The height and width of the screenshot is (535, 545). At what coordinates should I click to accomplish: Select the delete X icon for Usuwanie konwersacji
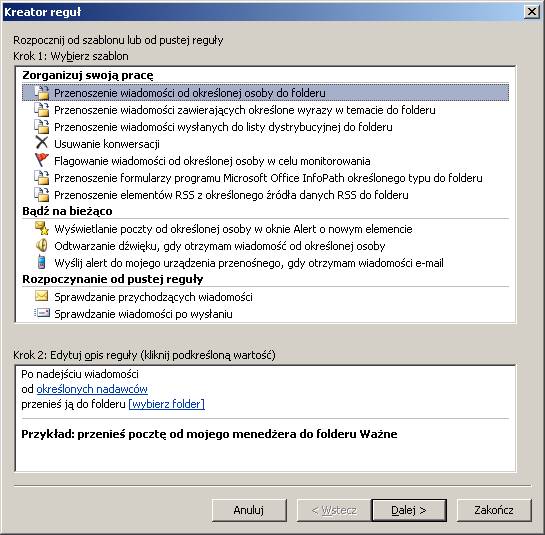(x=41, y=144)
